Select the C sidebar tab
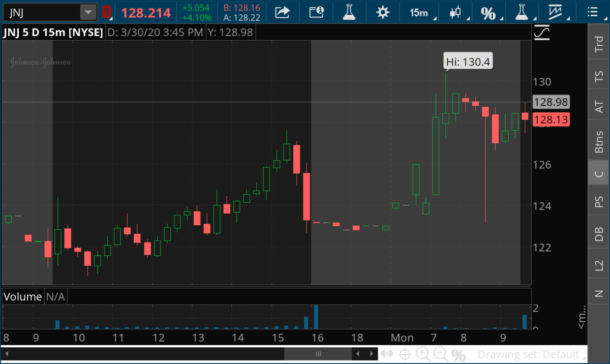 (x=599, y=174)
